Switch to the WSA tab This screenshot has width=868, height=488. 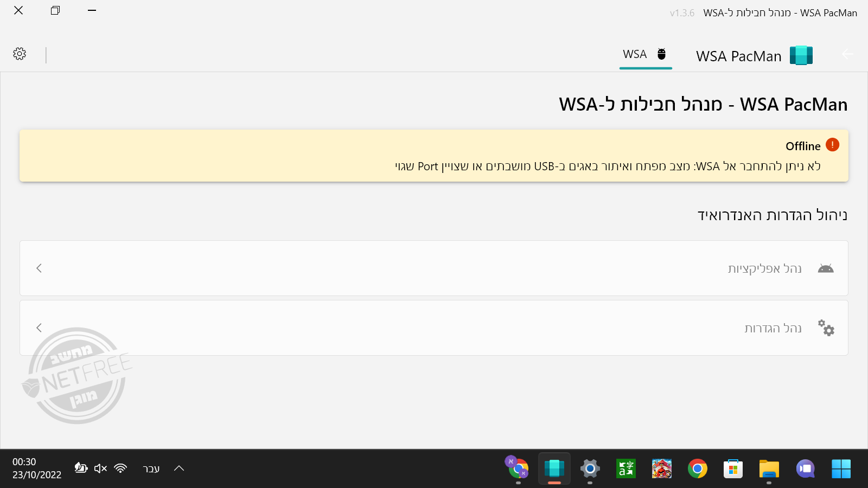click(646, 54)
